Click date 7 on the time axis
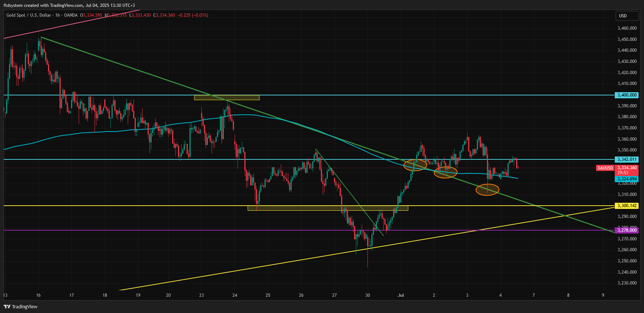Viewport: 644px width, 313px height. (x=534, y=295)
